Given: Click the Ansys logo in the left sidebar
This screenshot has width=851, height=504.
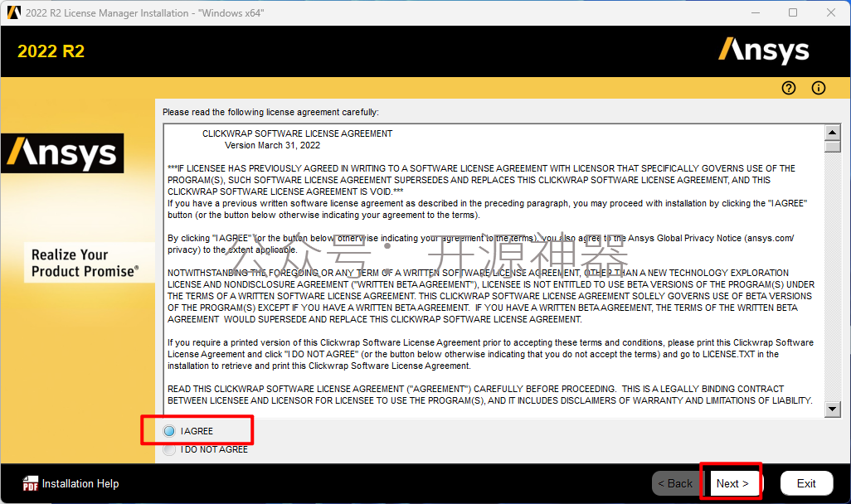Looking at the screenshot, I should pos(62,153).
